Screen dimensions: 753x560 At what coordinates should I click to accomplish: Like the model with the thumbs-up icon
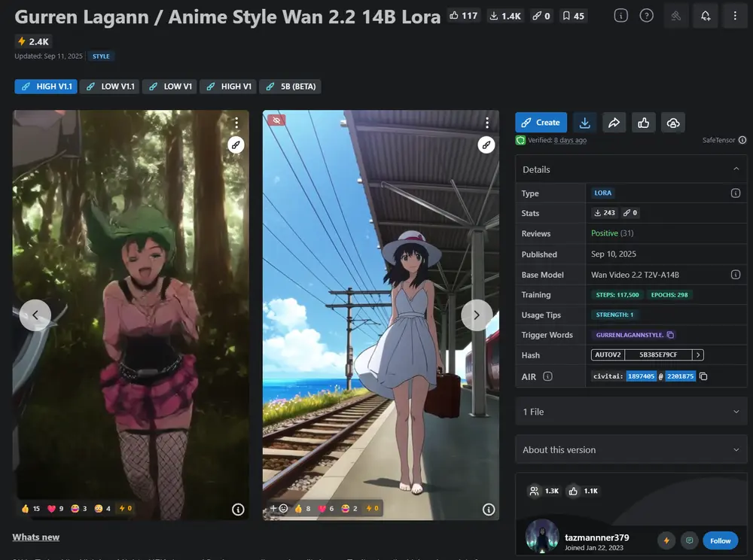pyautogui.click(x=643, y=122)
